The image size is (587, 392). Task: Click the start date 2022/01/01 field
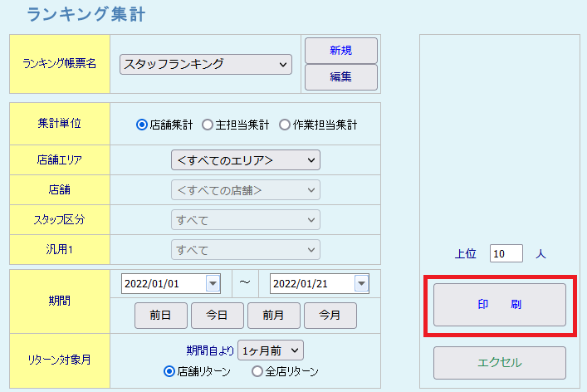[164, 283]
